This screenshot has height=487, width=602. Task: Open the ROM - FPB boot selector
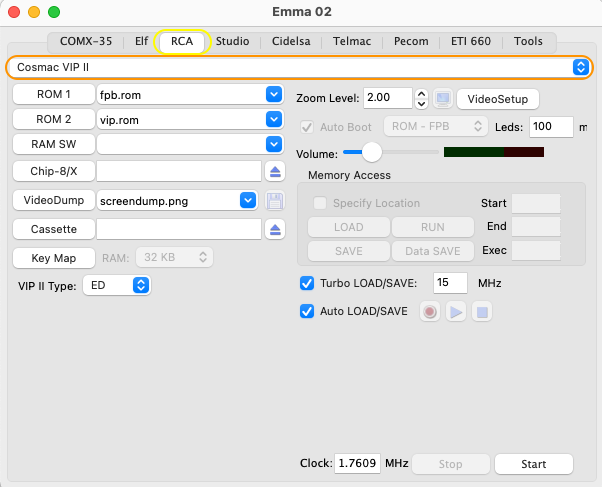click(436, 126)
